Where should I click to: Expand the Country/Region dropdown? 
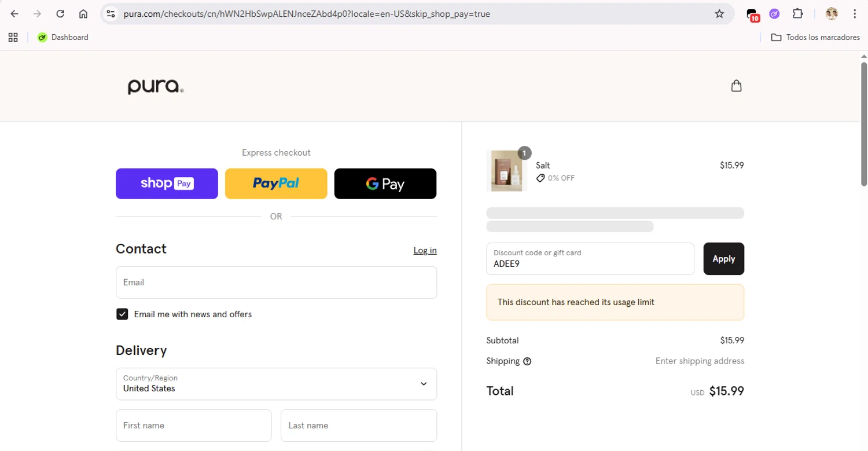click(276, 384)
